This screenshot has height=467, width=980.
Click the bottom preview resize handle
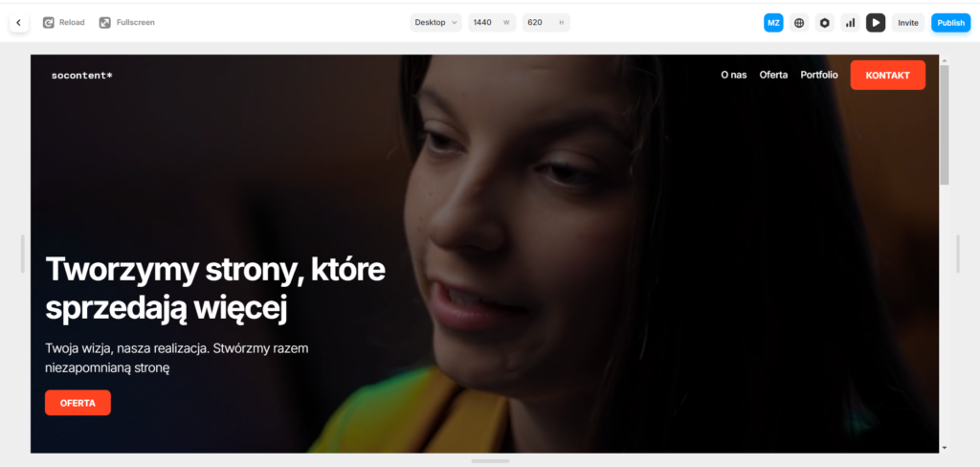pyautogui.click(x=490, y=460)
